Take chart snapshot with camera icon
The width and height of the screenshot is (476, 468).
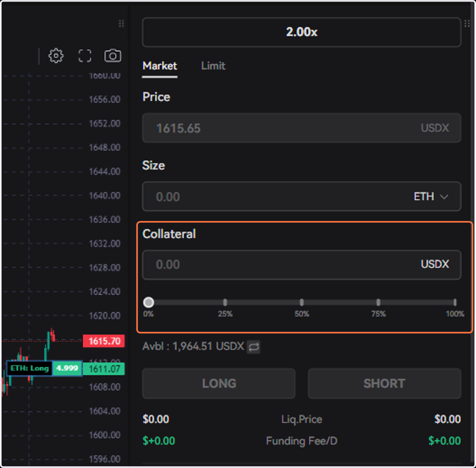(x=113, y=56)
